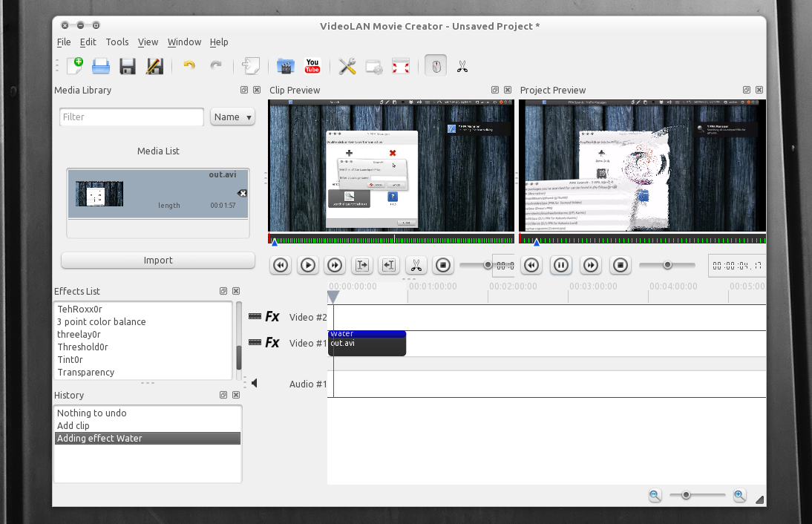Select the 3 point color balance effect
Screen dimensions: 812x524
pos(102,321)
